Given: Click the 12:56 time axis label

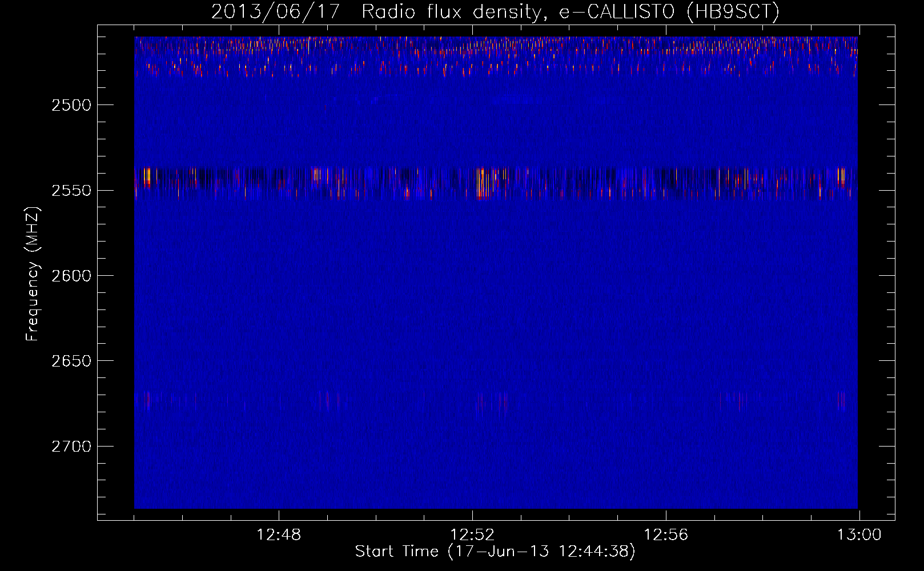Looking at the screenshot, I should pos(666,535).
